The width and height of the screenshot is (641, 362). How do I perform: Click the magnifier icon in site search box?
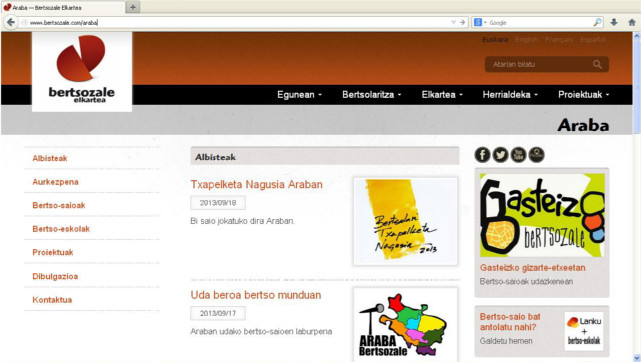(597, 64)
